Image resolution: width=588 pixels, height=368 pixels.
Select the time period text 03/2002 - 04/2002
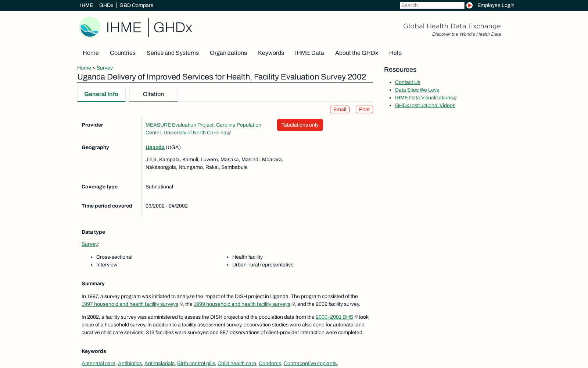[x=166, y=206]
